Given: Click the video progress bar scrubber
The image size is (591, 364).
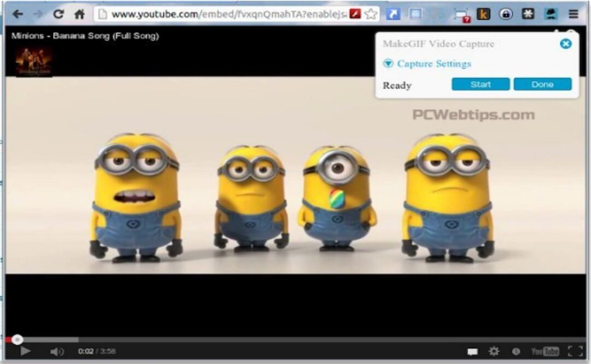Looking at the screenshot, I should 17,339.
